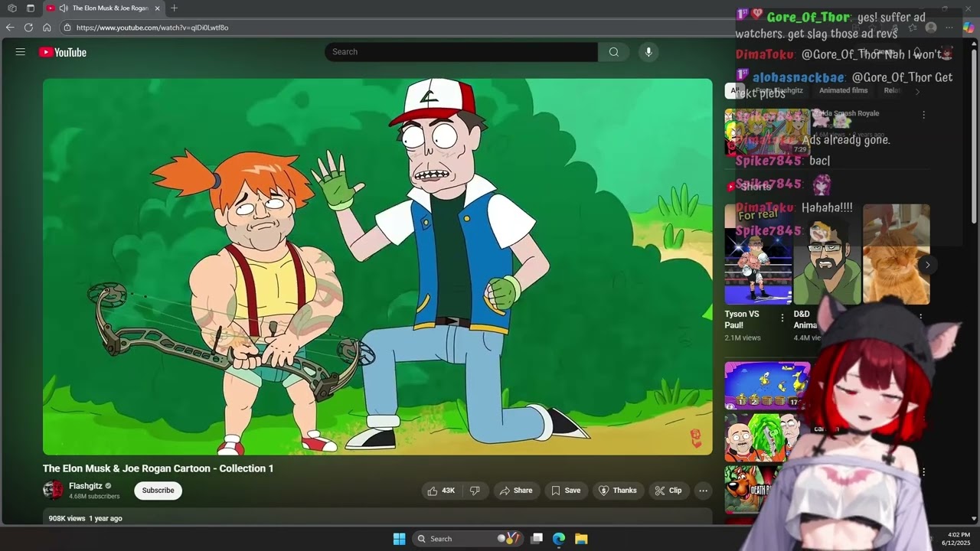Open the YouTube guide hamburger menu

tap(21, 52)
